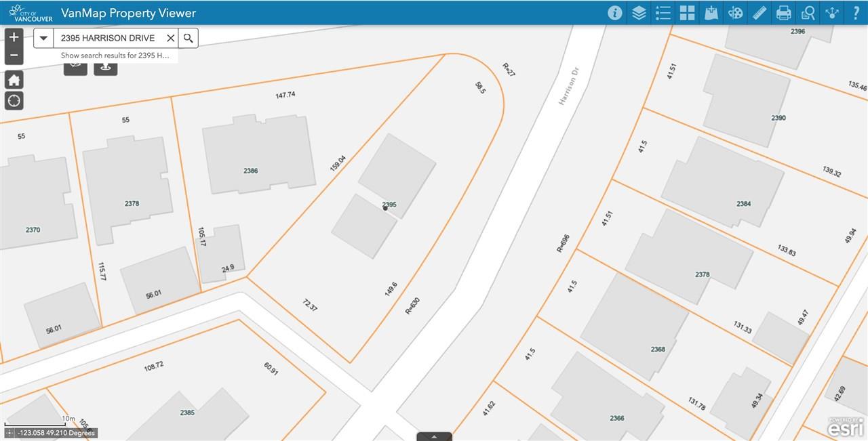Screen dimensions: 868x441
Task: Activate the my location target button
Action: point(14,101)
